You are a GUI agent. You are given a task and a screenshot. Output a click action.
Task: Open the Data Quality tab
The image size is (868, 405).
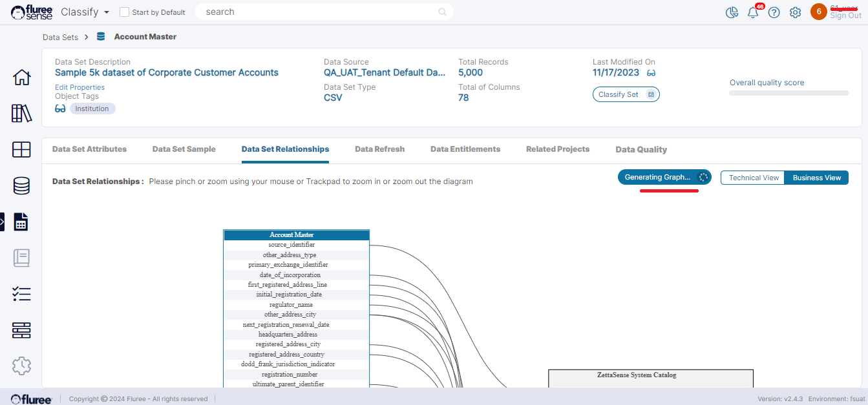click(x=640, y=149)
